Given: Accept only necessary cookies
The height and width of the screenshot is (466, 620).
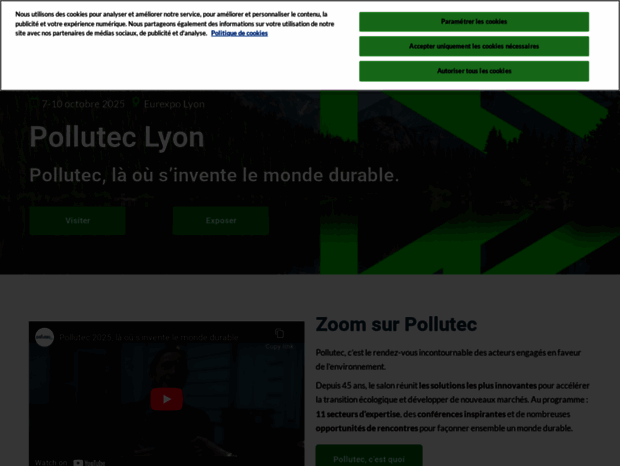Looking at the screenshot, I should pos(474,46).
